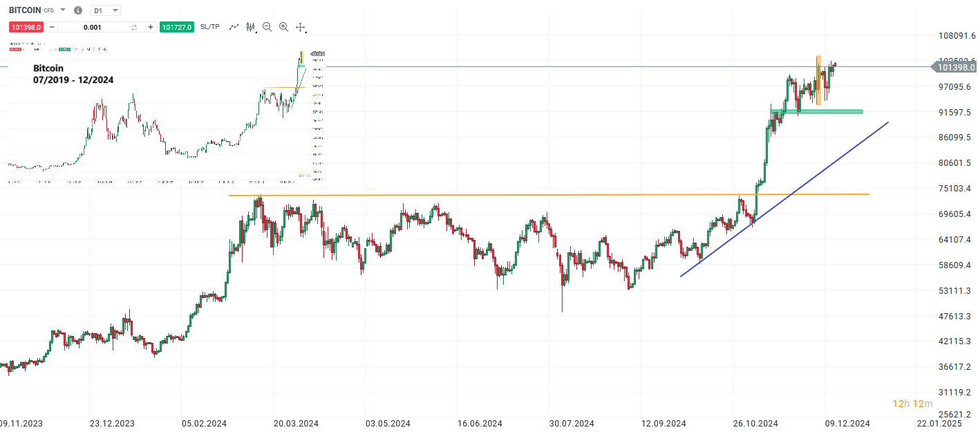Toggle the SL/TP option

click(x=209, y=27)
